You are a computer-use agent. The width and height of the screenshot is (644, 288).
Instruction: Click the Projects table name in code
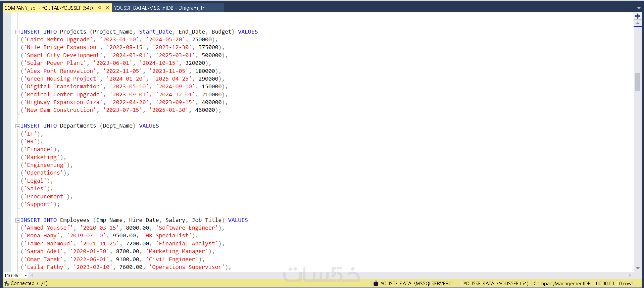[73, 32]
